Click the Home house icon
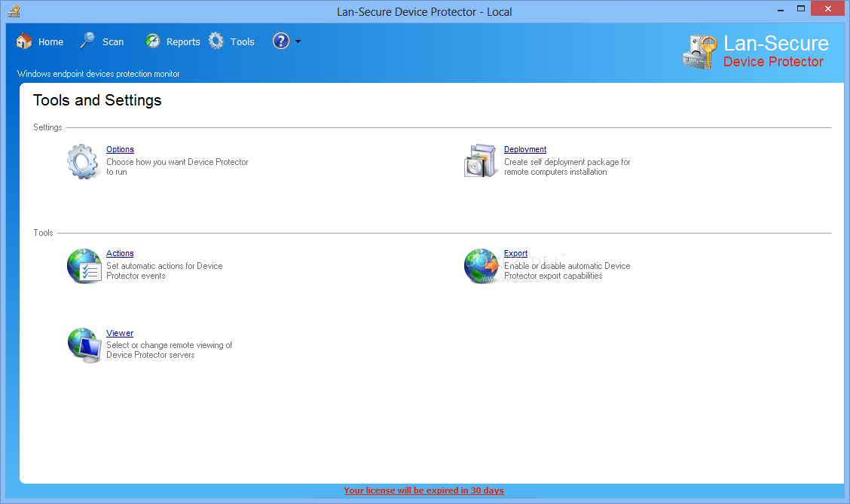850x504 pixels. (x=24, y=41)
